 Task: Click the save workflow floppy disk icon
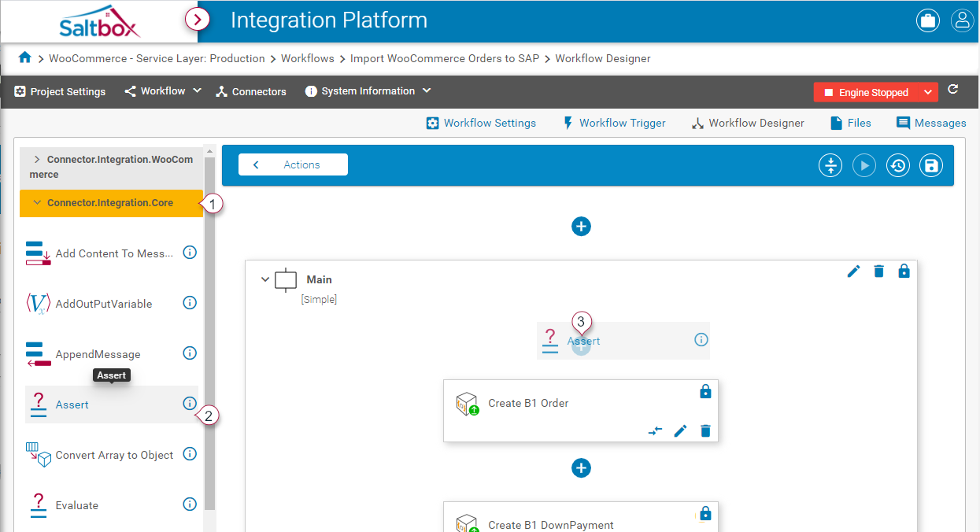[931, 165]
